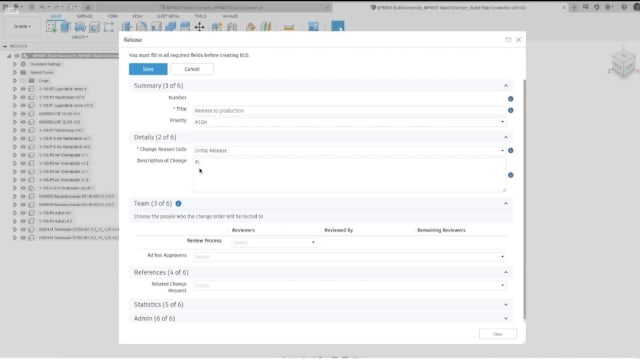Select the Revolve tool in toolbar
The height and width of the screenshot is (363, 640).
[80, 27]
